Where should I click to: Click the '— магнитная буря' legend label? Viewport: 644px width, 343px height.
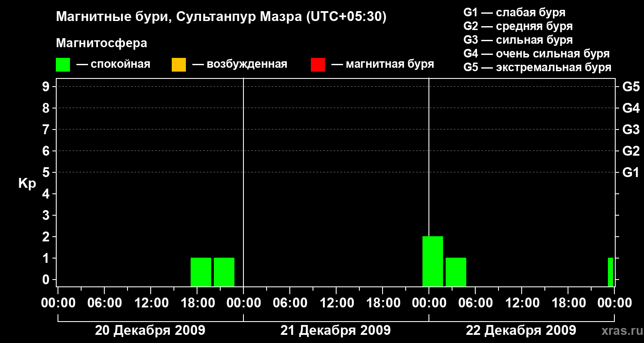(x=383, y=64)
